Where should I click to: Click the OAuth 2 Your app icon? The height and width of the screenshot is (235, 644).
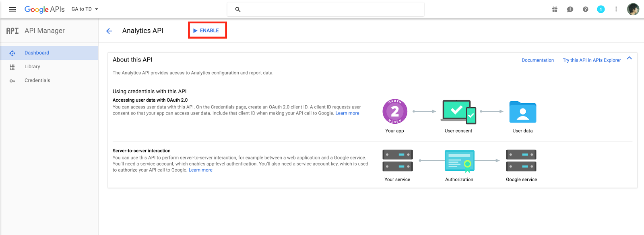pyautogui.click(x=395, y=111)
